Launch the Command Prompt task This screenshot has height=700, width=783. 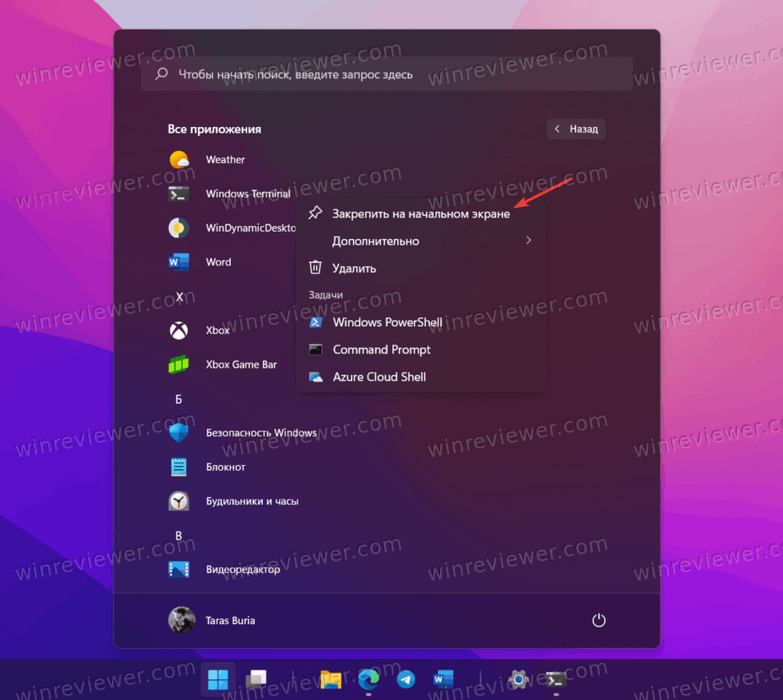click(x=421, y=350)
